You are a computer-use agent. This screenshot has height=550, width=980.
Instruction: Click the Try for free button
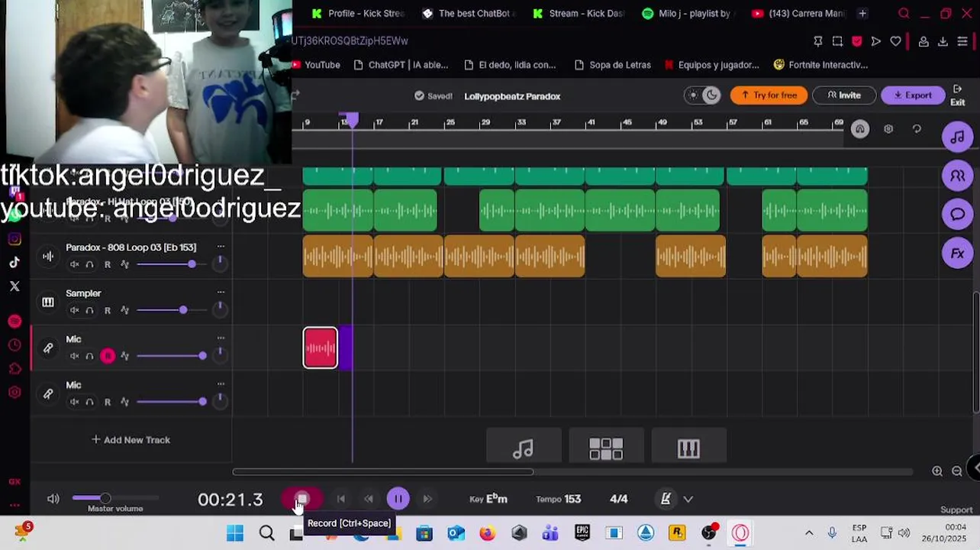click(x=769, y=95)
